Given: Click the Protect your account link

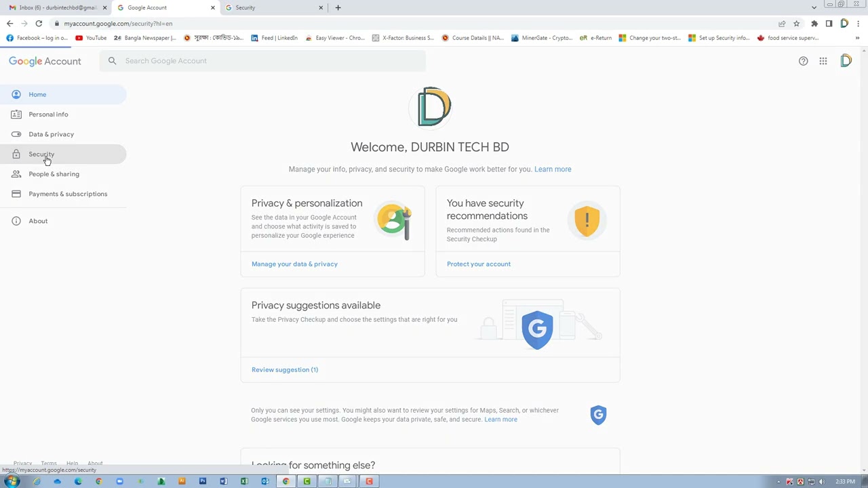Looking at the screenshot, I should coord(479,264).
